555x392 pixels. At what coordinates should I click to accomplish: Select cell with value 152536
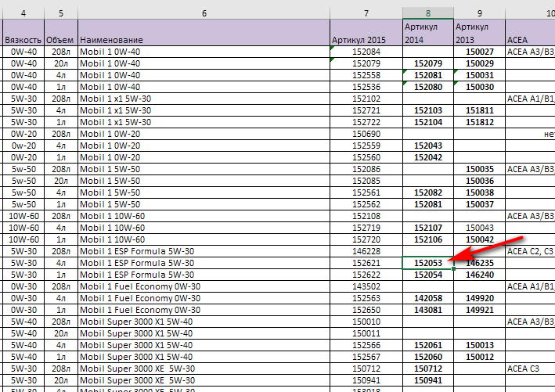[x=366, y=87]
